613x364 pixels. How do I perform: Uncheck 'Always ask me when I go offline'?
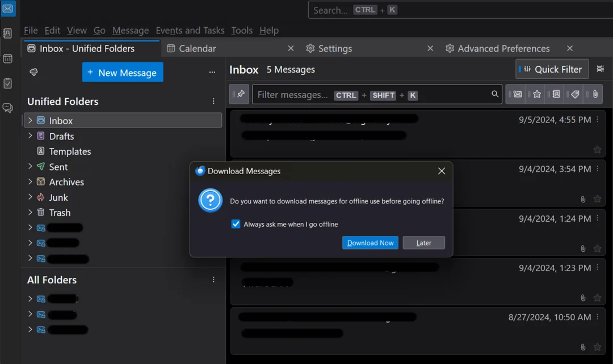click(x=236, y=224)
